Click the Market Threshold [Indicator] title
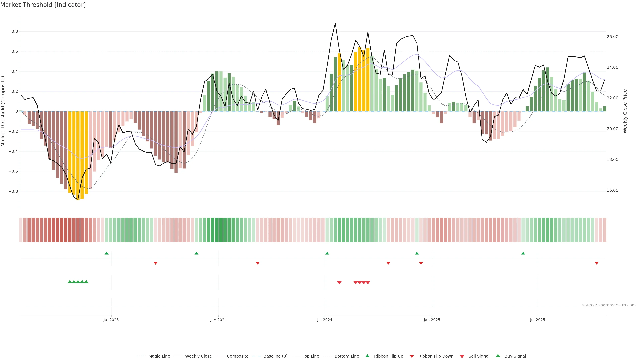This screenshot has width=644, height=362. pos(43,5)
